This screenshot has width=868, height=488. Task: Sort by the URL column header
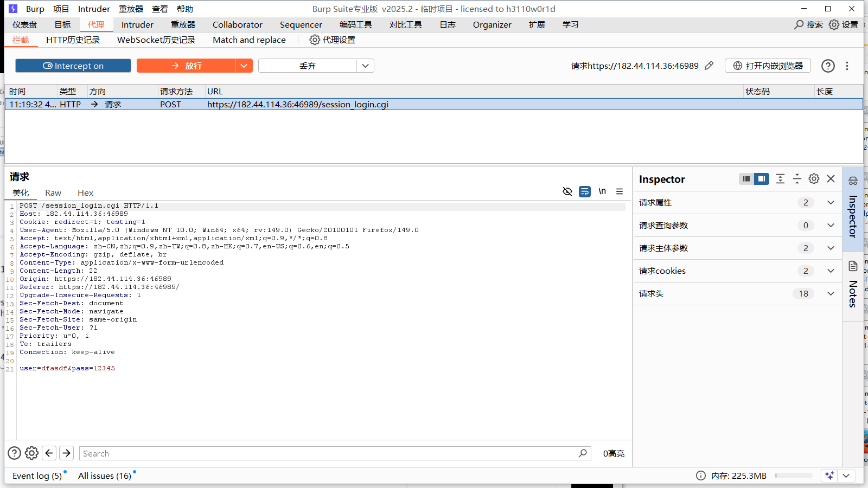click(x=474, y=91)
